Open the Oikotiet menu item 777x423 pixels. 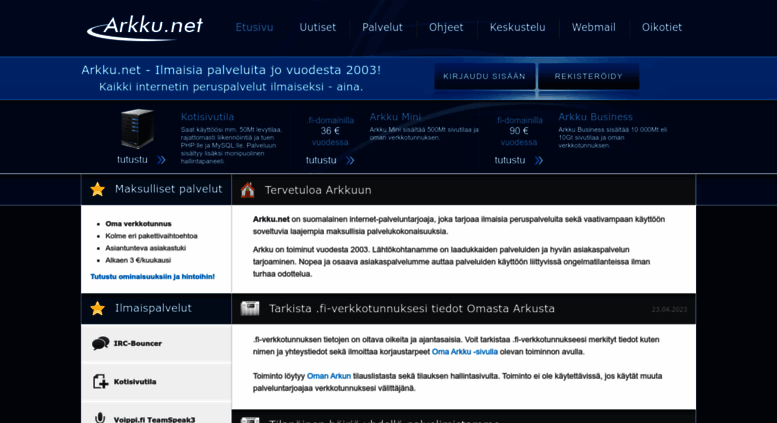[x=662, y=27]
